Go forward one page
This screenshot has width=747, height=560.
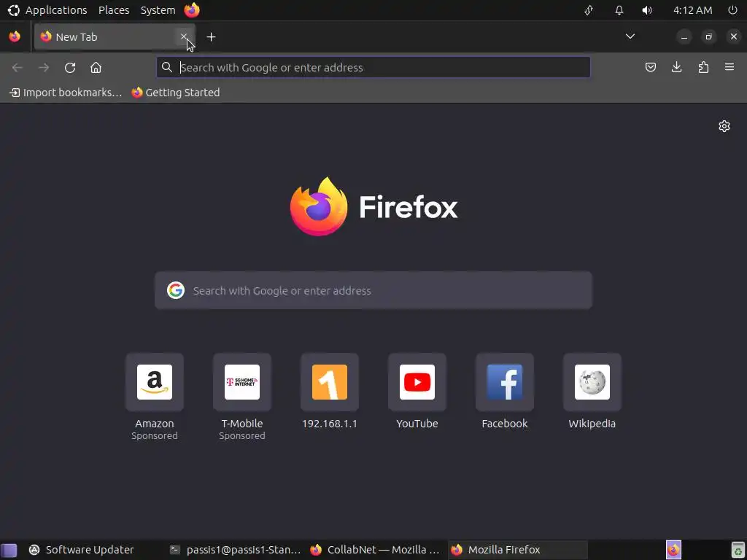point(44,68)
